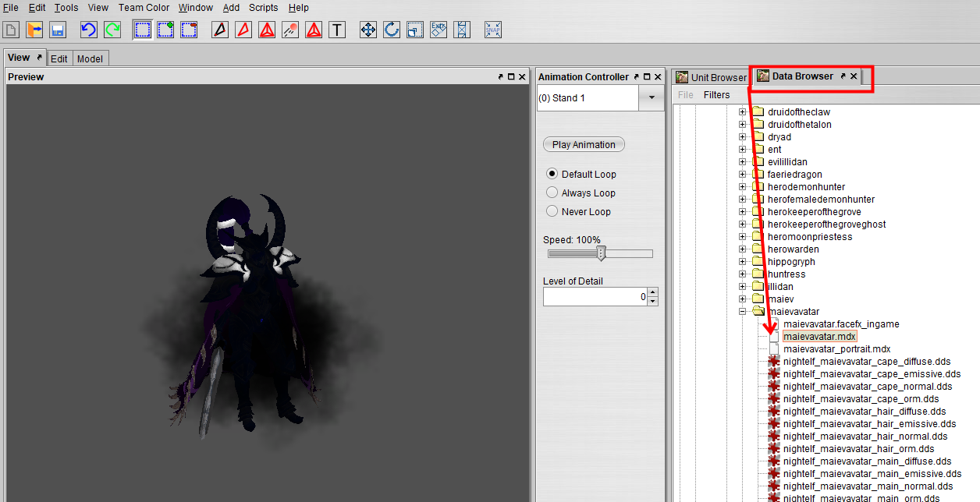This screenshot has height=502, width=980.
Task: Open the Team Color menu
Action: tap(144, 8)
